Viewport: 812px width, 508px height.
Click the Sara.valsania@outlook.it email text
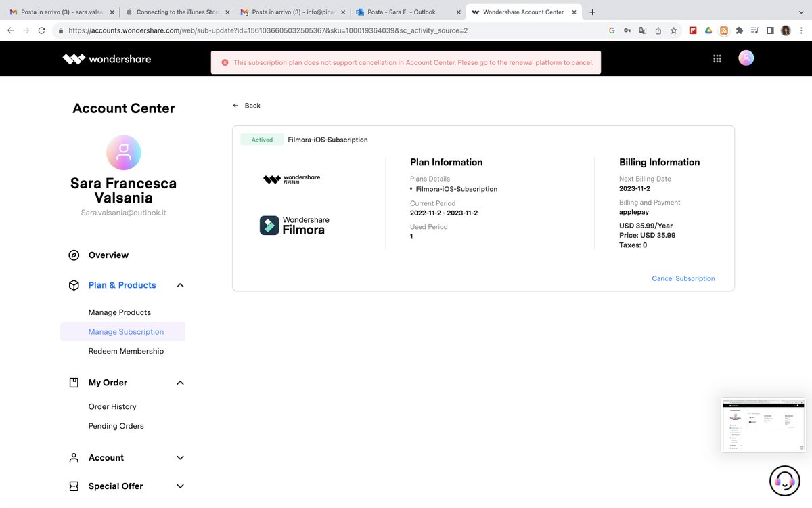pos(123,213)
